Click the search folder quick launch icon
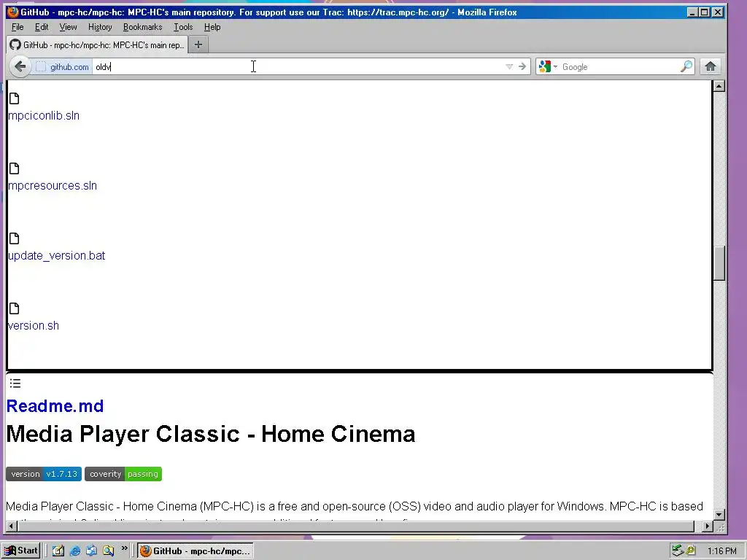 coord(108,551)
